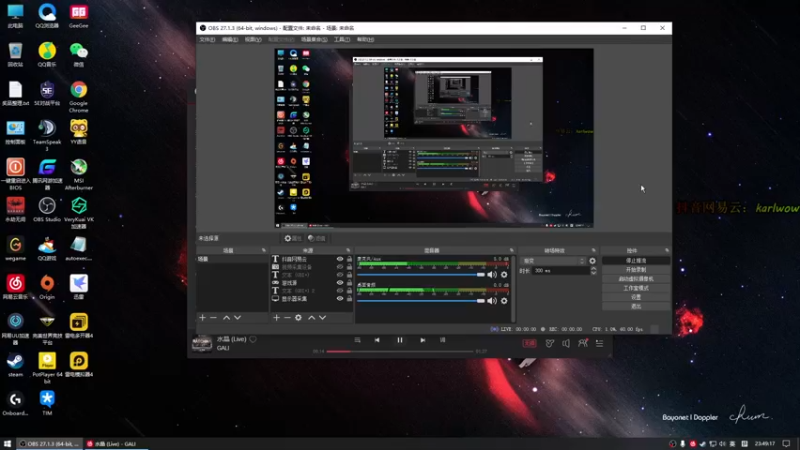The image size is (800, 450).
Task: Remove the selected source with minus icon
Action: tap(287, 317)
